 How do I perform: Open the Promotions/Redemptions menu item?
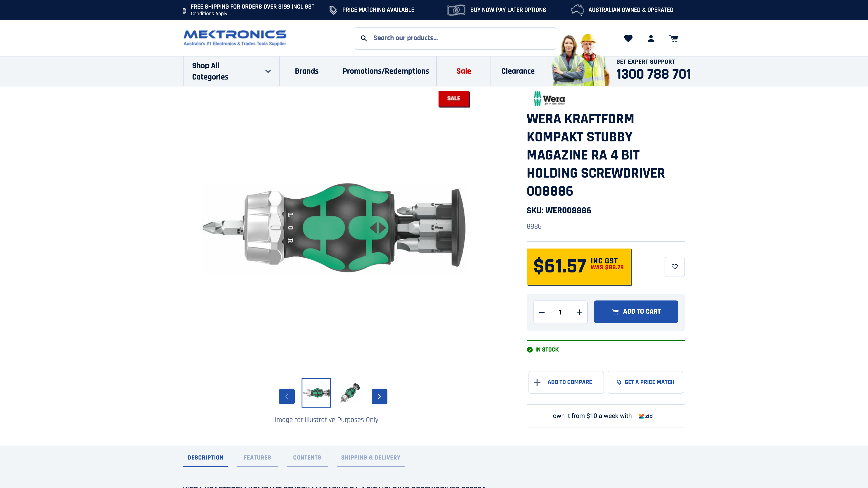(x=386, y=71)
